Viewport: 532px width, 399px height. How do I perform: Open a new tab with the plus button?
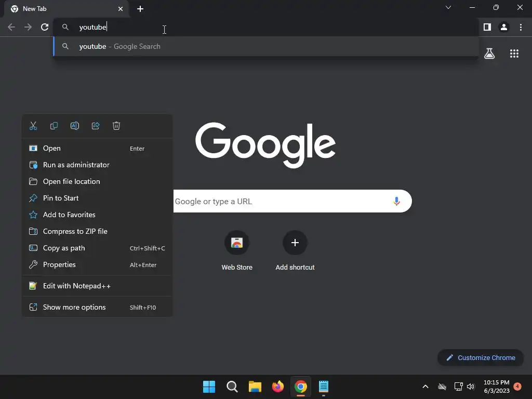tap(140, 9)
